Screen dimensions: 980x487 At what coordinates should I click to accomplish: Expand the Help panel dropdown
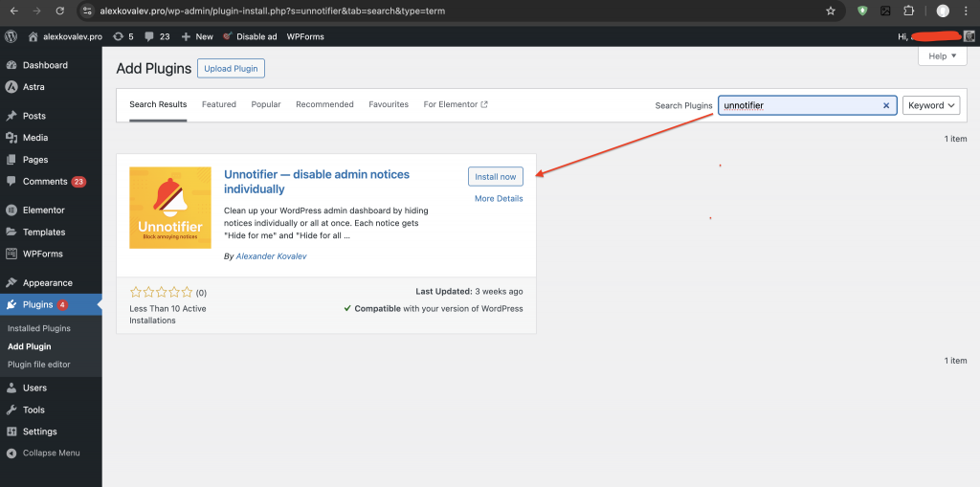(x=942, y=56)
